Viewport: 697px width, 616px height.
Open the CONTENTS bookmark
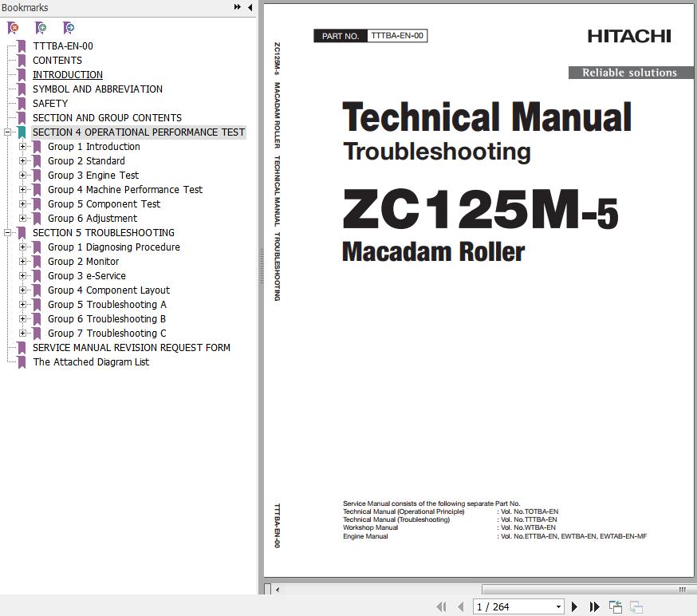coord(57,60)
